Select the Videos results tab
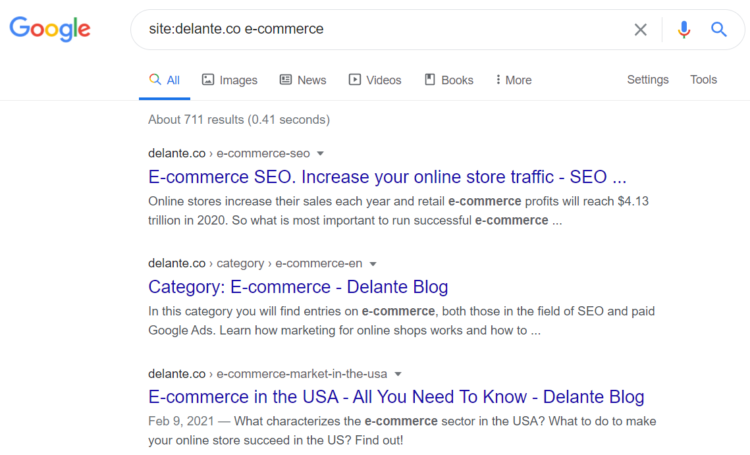 (374, 80)
